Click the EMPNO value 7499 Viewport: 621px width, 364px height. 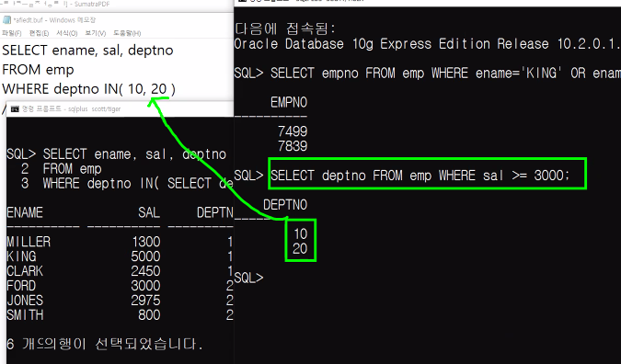tap(293, 131)
